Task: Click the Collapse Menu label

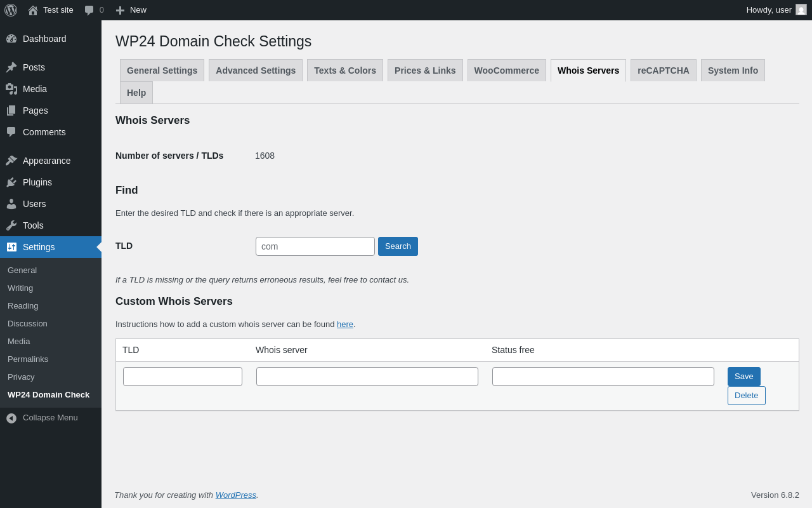Action: (50, 418)
